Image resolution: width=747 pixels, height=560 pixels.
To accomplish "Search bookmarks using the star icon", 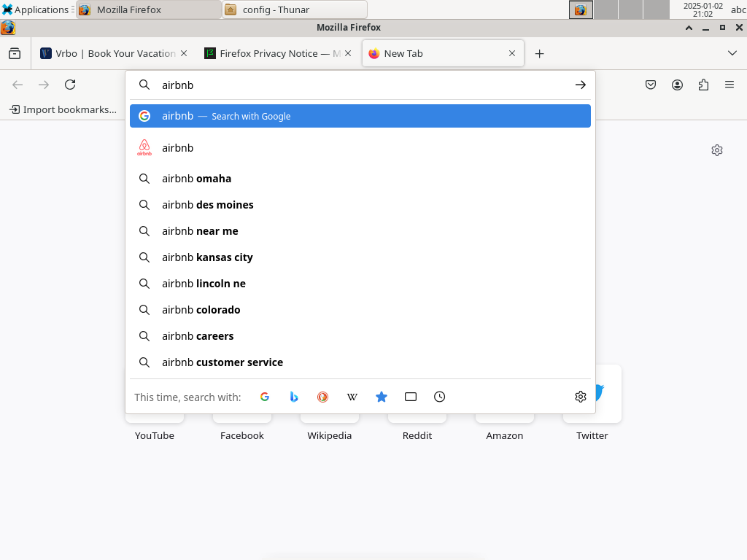I will [381, 397].
